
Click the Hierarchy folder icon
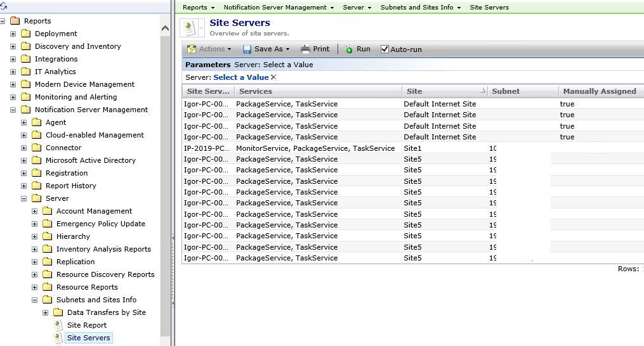click(x=47, y=236)
